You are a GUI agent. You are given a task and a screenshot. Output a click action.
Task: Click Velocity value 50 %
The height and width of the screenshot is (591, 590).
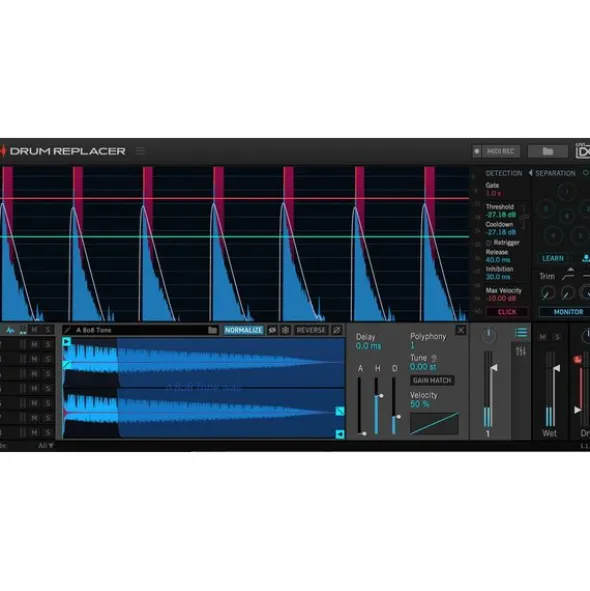click(x=420, y=404)
